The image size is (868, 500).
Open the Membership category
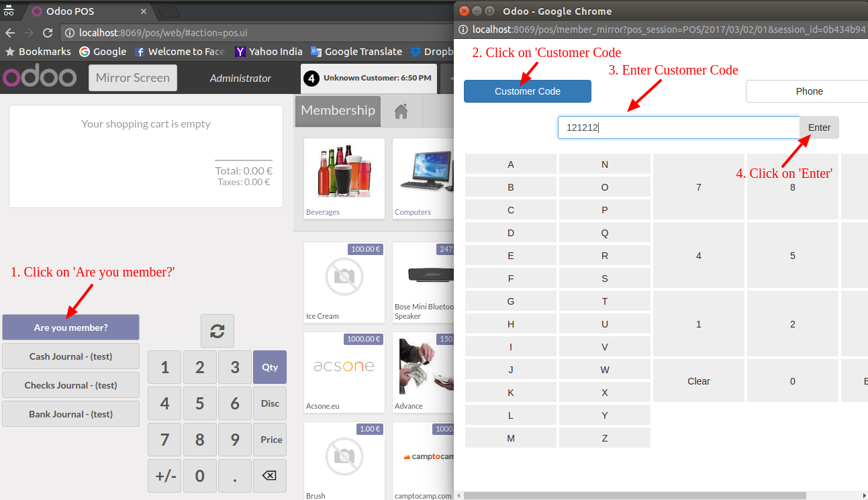(x=338, y=111)
